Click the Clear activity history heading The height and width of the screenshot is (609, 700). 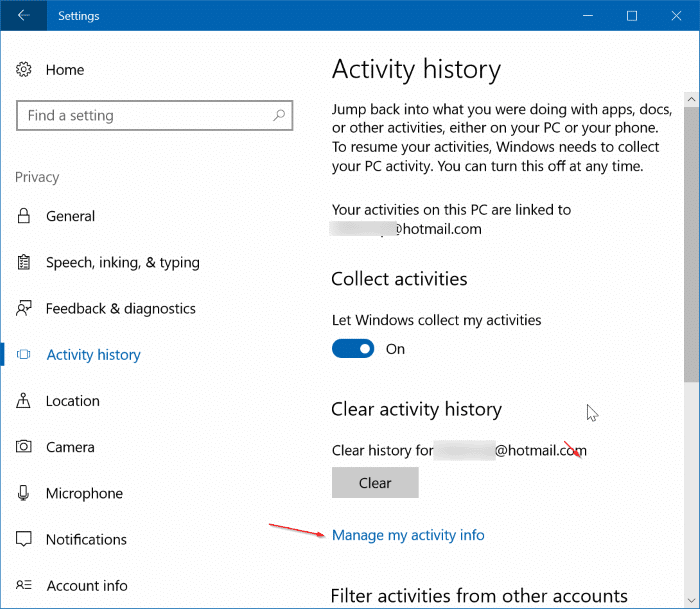417,409
